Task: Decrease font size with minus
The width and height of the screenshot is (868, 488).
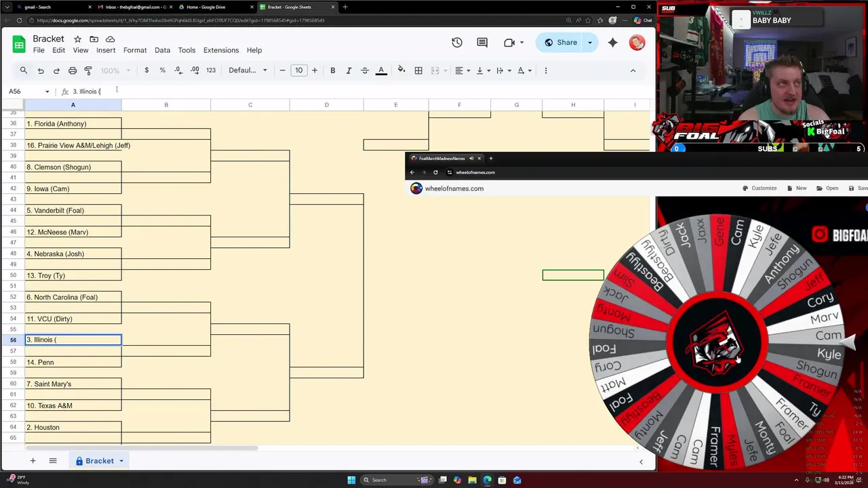Action: (283, 70)
